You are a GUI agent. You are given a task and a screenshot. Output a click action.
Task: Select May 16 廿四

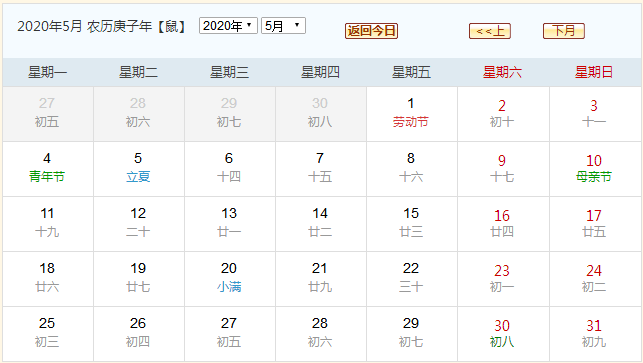pyautogui.click(x=503, y=224)
